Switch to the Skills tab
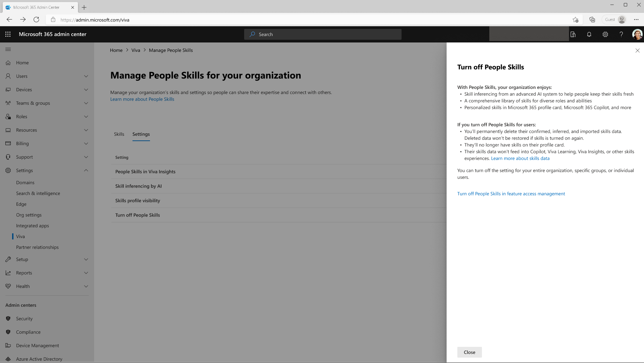644x363 pixels. pyautogui.click(x=119, y=134)
